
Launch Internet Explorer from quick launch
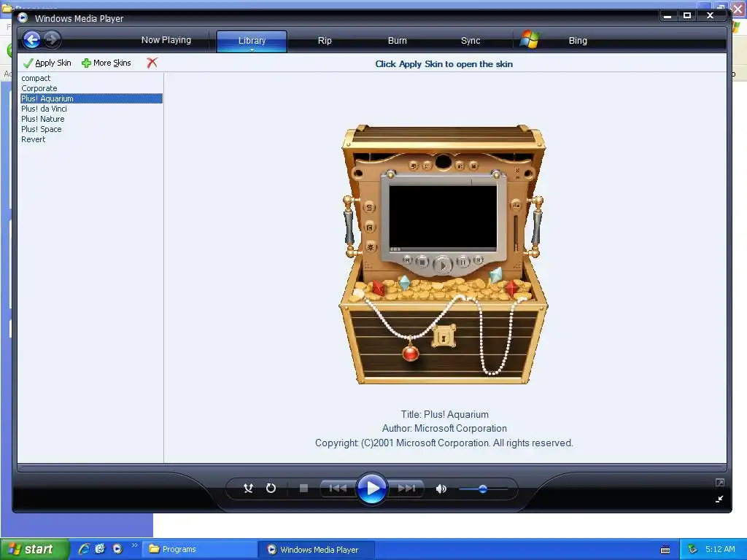coord(84,549)
